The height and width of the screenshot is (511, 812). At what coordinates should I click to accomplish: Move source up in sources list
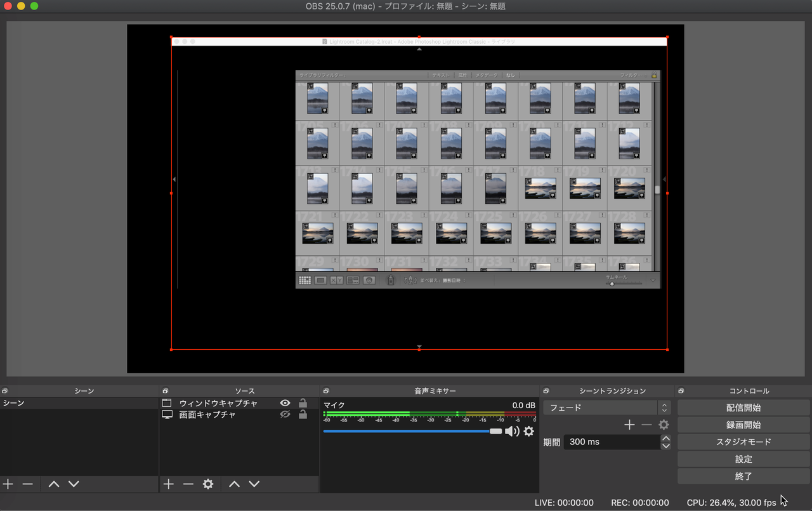[x=234, y=484]
